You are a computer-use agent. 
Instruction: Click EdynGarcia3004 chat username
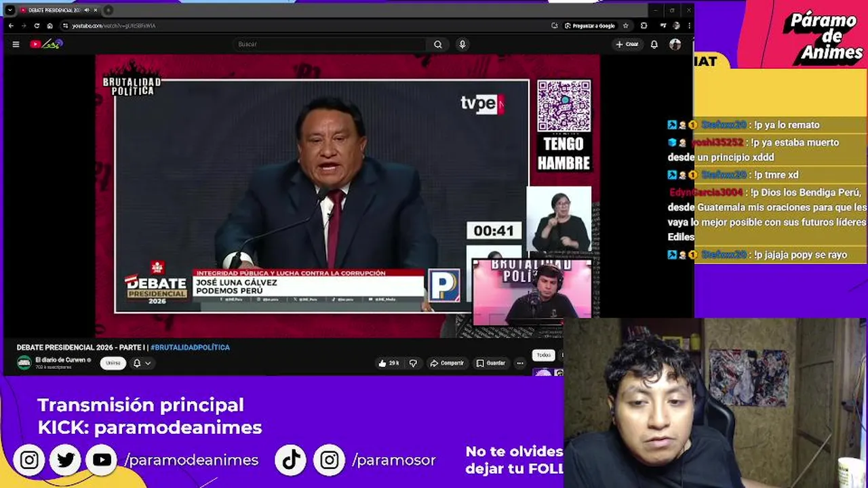(x=706, y=192)
